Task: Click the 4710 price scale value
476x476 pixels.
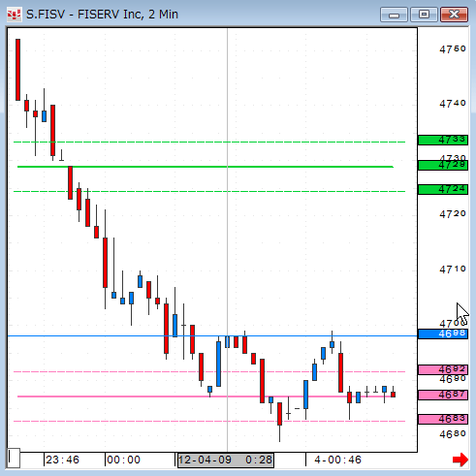Action: pyautogui.click(x=453, y=270)
